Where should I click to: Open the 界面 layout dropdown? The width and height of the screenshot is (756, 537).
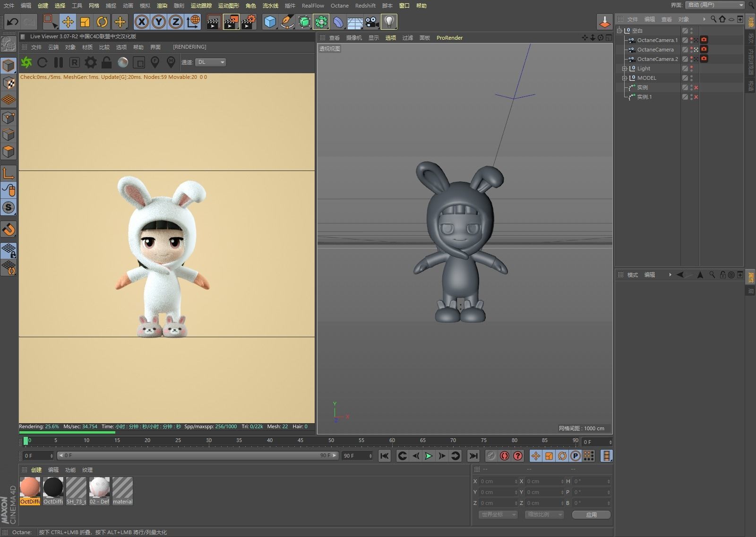[x=715, y=5]
